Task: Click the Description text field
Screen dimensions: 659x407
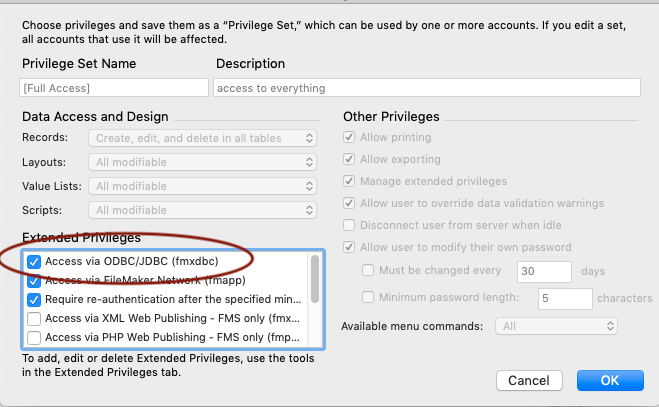Action: [427, 88]
